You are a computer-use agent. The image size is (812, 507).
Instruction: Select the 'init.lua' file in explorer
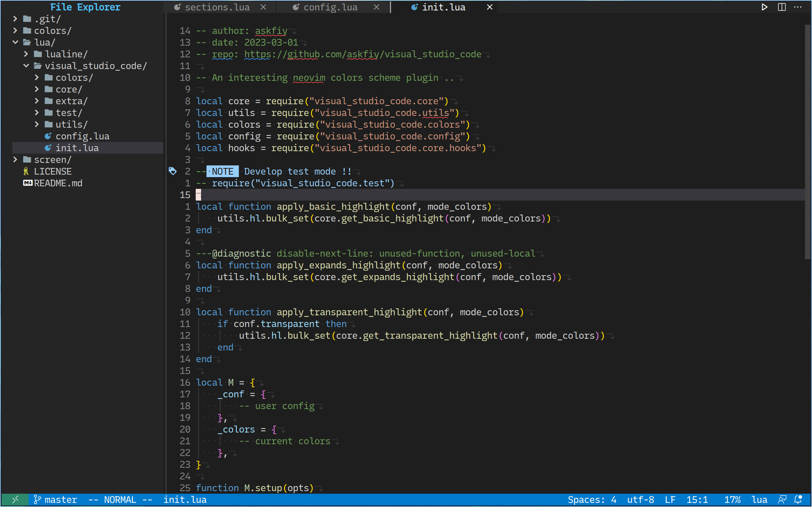pyautogui.click(x=78, y=148)
